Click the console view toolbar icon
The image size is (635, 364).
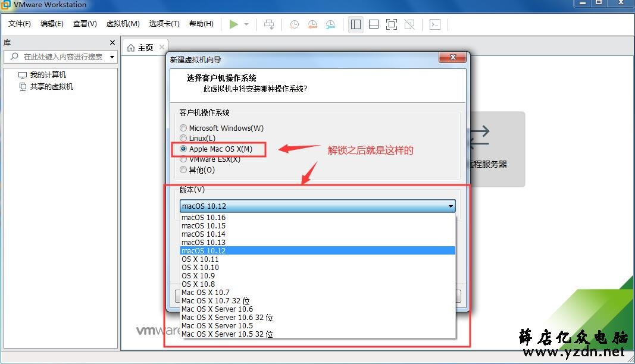[435, 24]
